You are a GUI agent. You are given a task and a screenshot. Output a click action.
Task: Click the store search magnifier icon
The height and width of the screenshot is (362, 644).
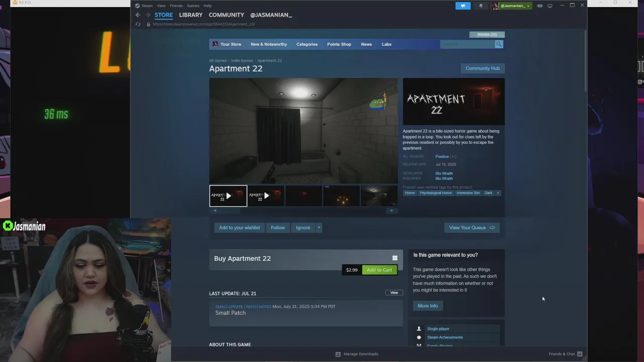[499, 44]
